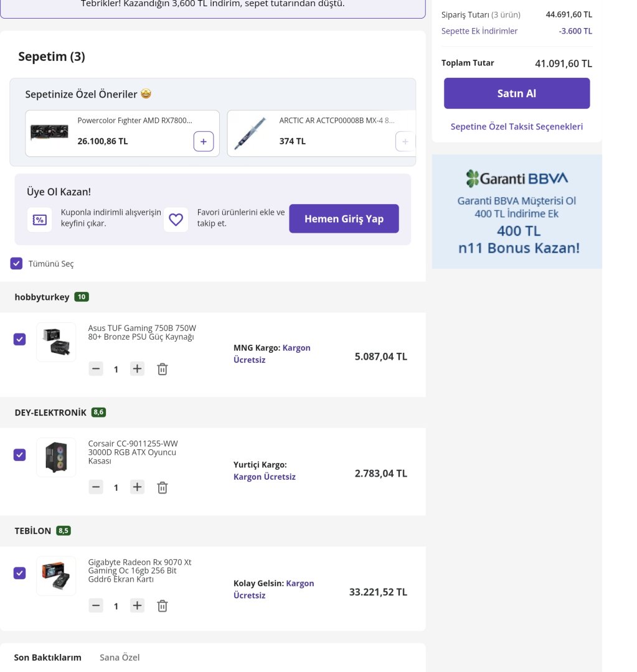
Task: Increase Asus TUF PSU quantity
Action: pyautogui.click(x=137, y=369)
